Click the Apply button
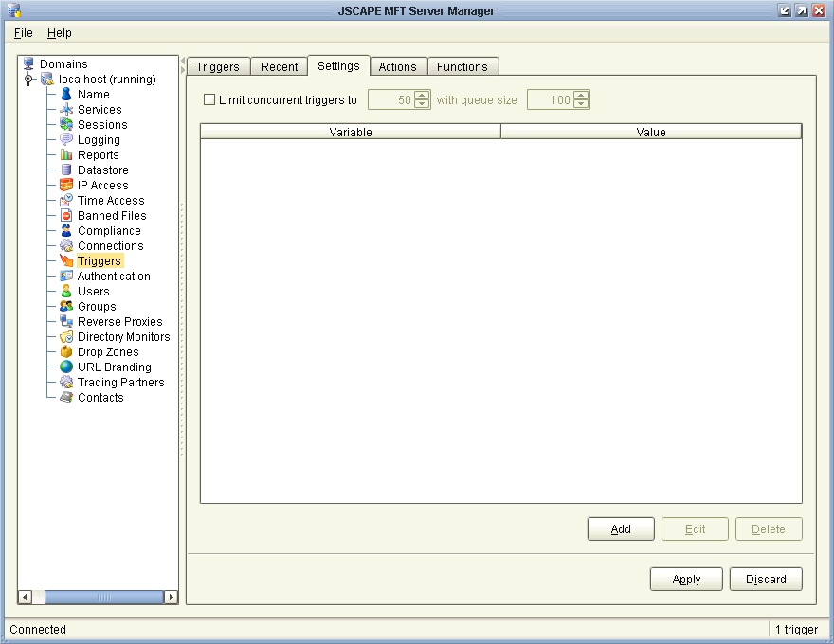834x644 pixels. [x=686, y=580]
